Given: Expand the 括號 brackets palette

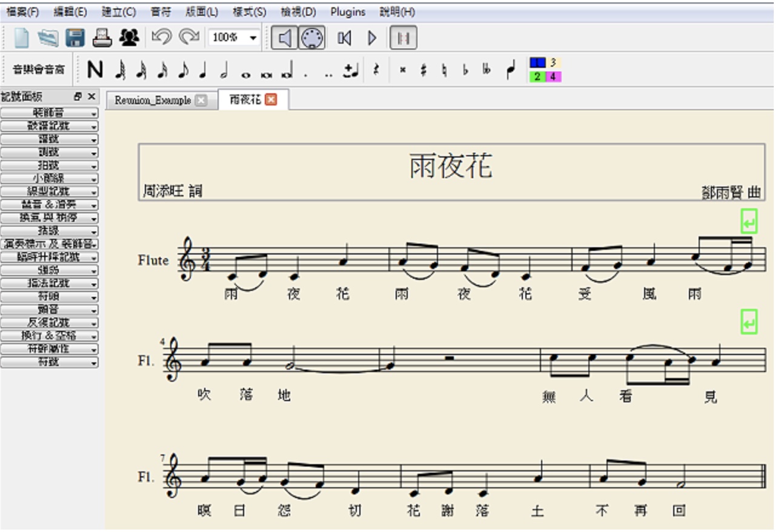Looking at the screenshot, I should click(x=50, y=231).
